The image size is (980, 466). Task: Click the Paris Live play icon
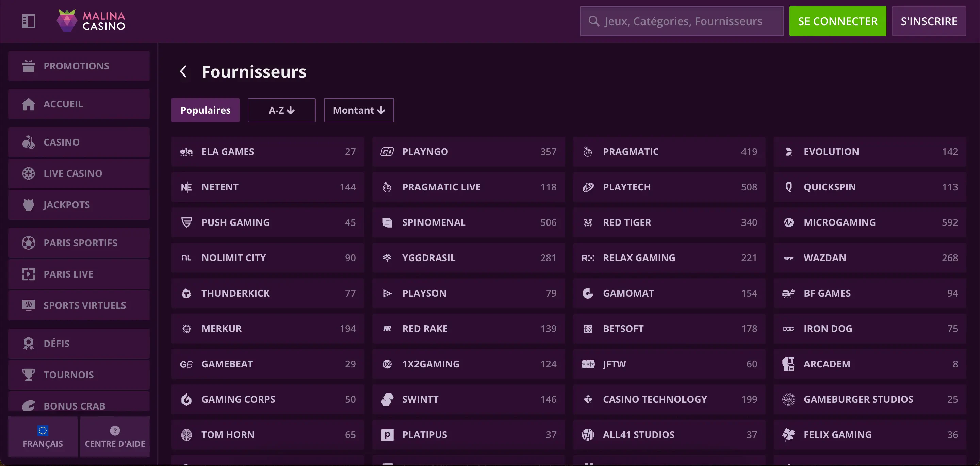coord(29,274)
